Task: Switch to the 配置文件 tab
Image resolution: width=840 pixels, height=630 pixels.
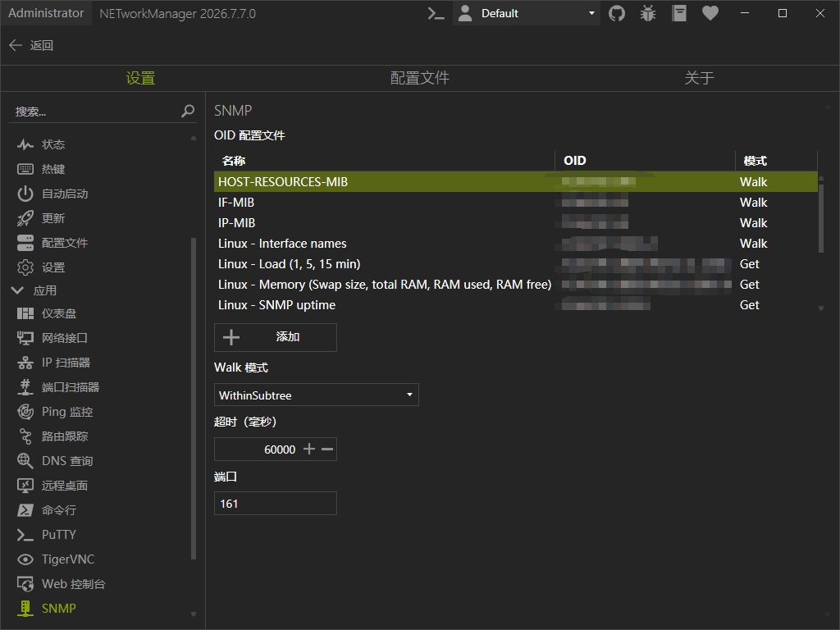Action: (419, 78)
